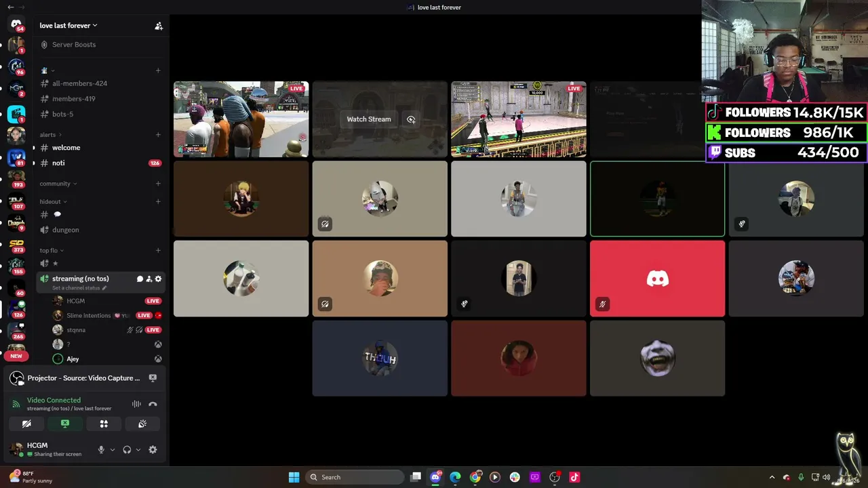Image resolution: width=868 pixels, height=488 pixels.
Task: Open the Windows Start menu
Action: 294,477
